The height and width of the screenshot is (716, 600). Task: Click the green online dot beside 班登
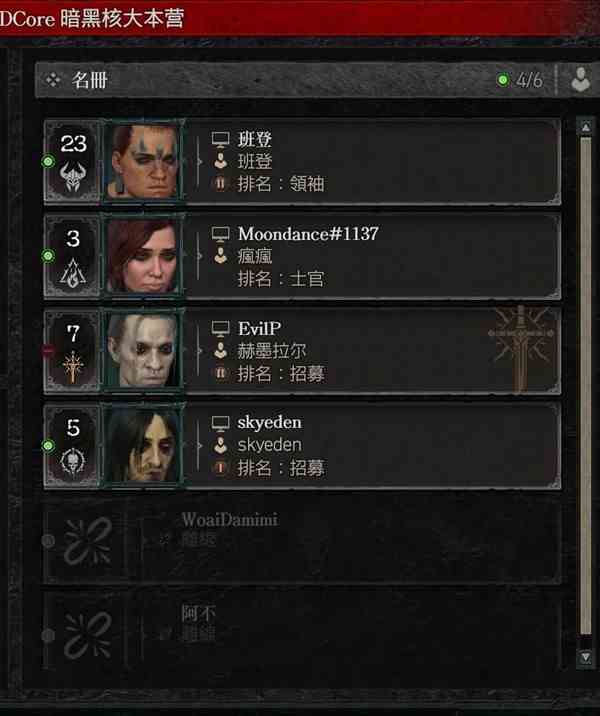tap(48, 161)
